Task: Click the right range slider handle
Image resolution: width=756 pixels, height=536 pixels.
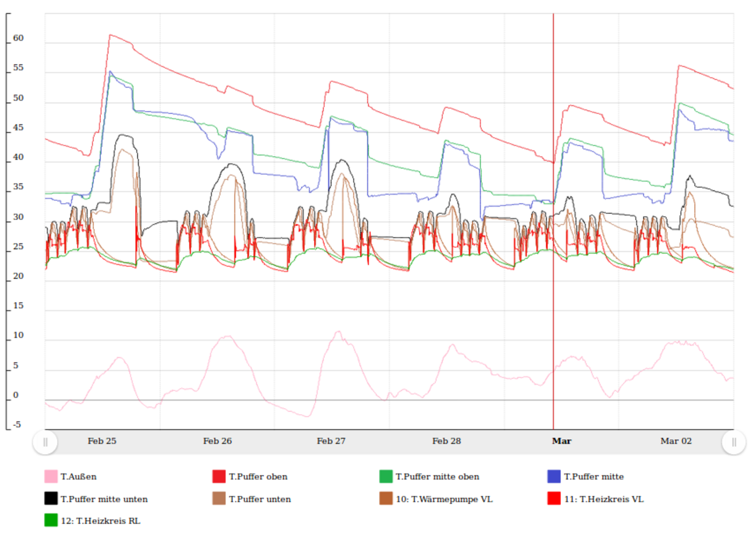Action: click(734, 442)
